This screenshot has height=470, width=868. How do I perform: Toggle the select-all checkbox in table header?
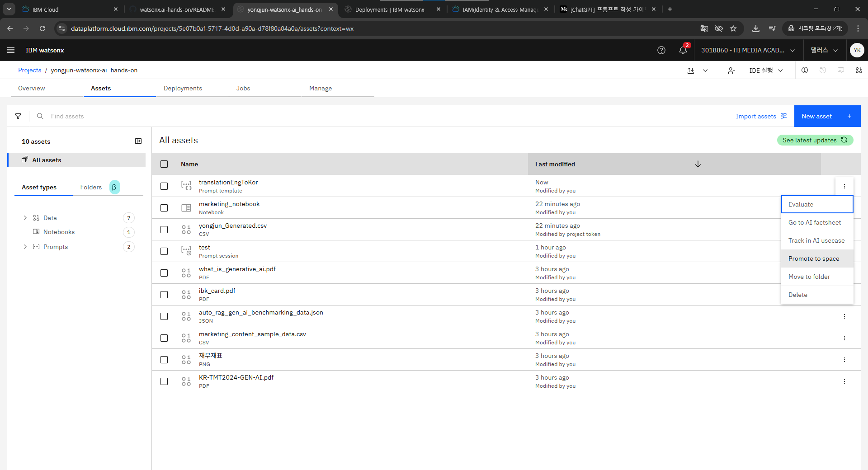pyautogui.click(x=164, y=164)
